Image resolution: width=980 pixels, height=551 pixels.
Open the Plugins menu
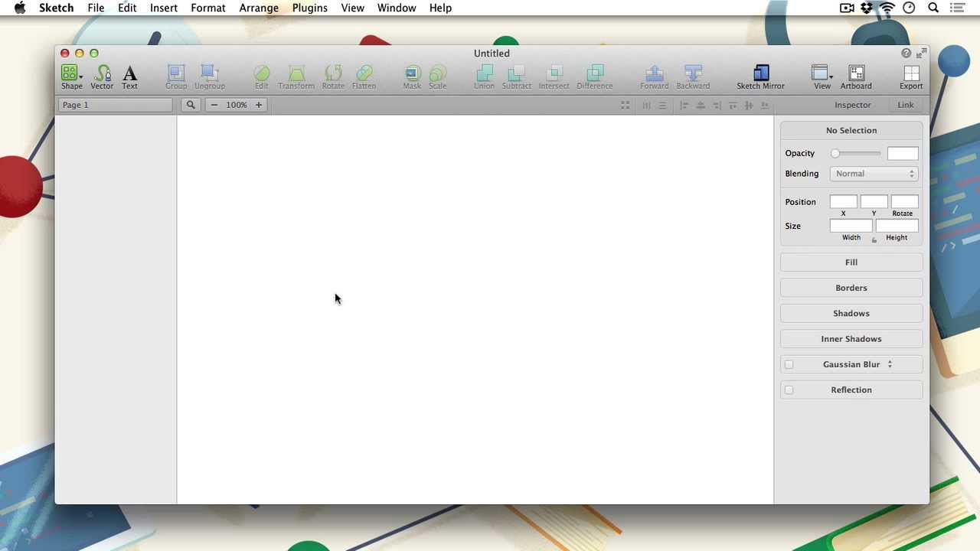(x=310, y=8)
